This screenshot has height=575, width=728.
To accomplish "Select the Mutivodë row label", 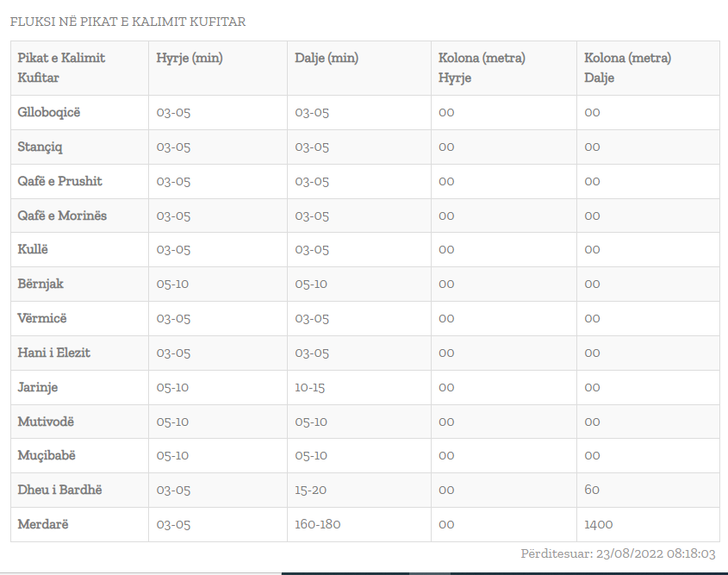I will click(x=46, y=422).
